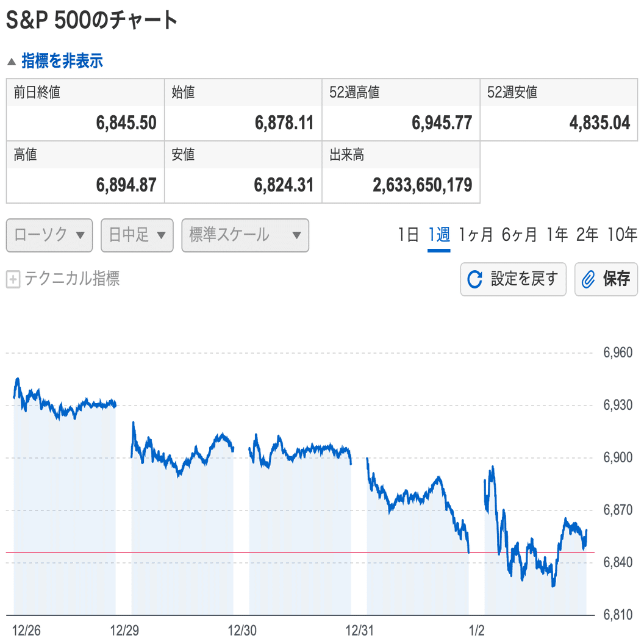
Task: Open the ローソク chart type dropdown
Action: point(49,235)
